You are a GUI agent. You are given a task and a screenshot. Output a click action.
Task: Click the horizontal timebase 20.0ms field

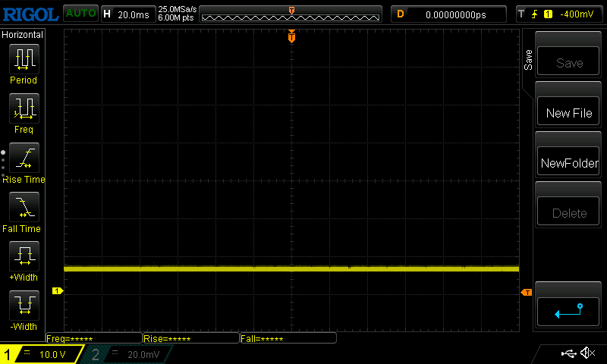(x=128, y=14)
